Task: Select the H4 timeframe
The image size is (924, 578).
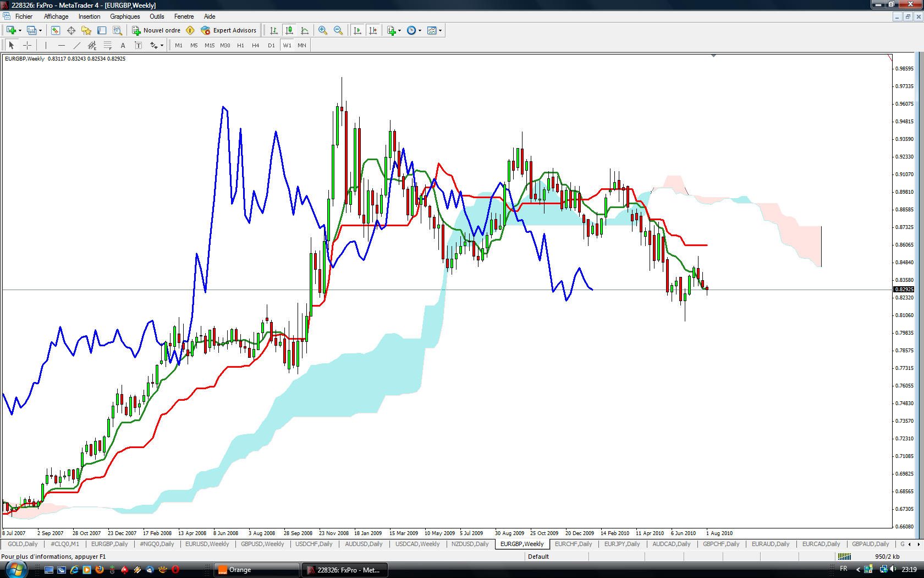Action: 255,45
